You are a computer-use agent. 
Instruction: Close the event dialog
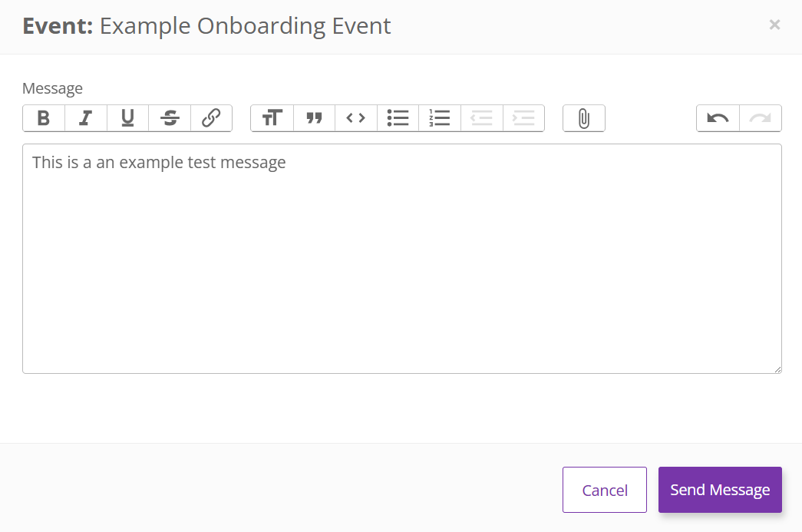[x=774, y=25]
